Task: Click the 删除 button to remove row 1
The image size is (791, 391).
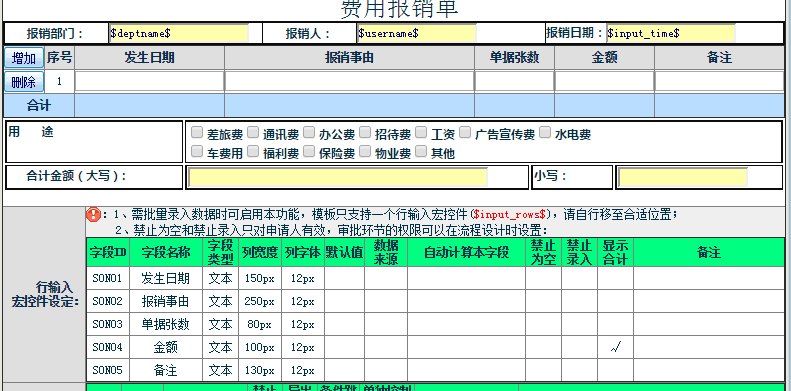Action: coord(24,82)
